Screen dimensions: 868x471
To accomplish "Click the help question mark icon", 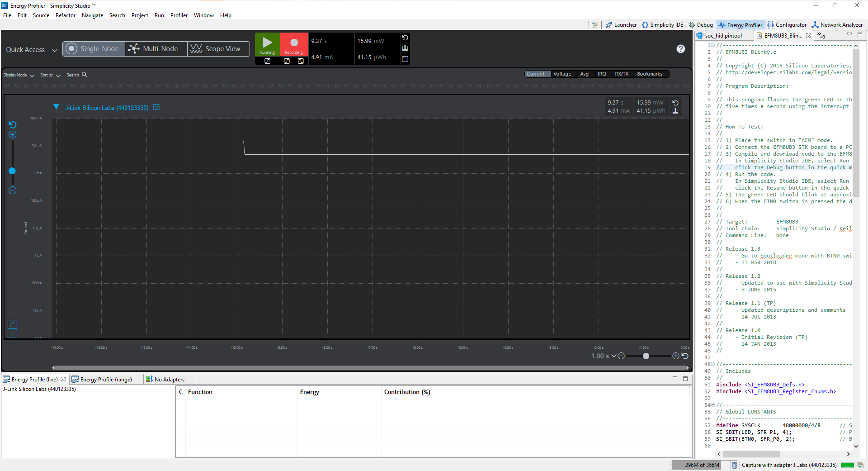I will 680,49.
